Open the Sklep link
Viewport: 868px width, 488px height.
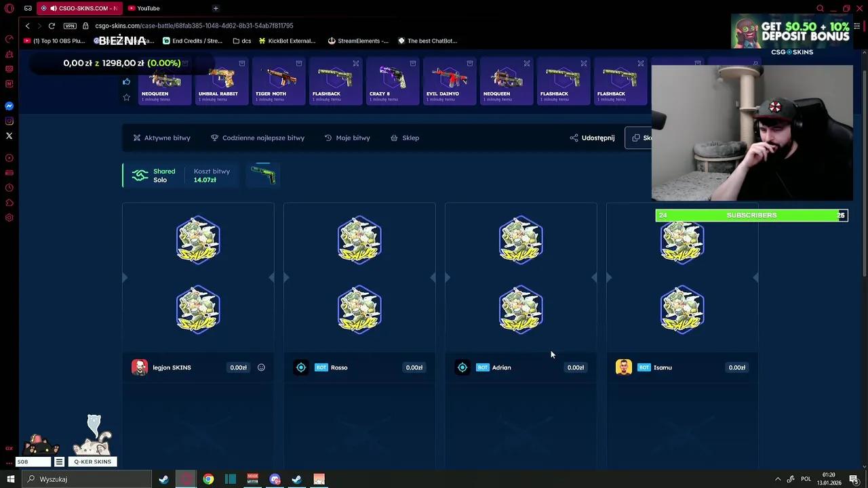(x=405, y=138)
